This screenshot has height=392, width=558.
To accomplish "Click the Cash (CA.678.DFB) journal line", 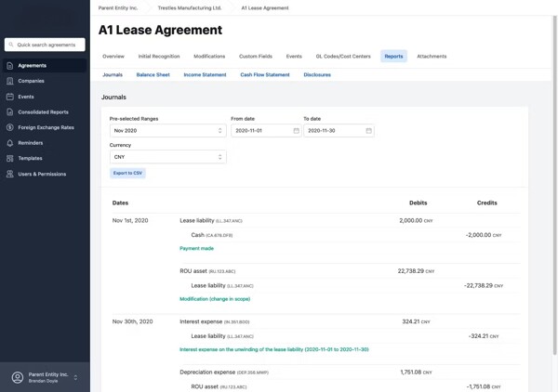I will pos(212,235).
